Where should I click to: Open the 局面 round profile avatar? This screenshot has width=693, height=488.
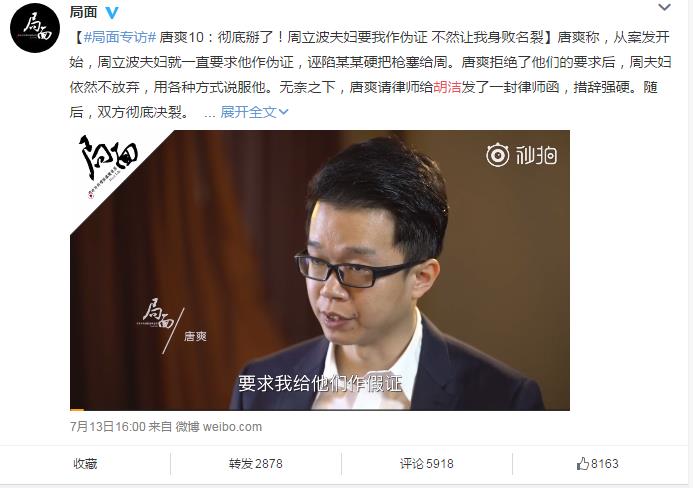click(35, 27)
